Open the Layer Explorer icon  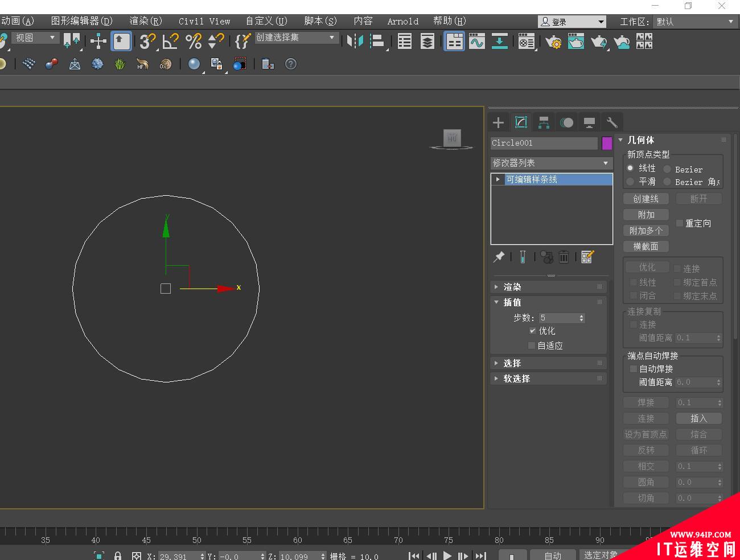(x=427, y=41)
